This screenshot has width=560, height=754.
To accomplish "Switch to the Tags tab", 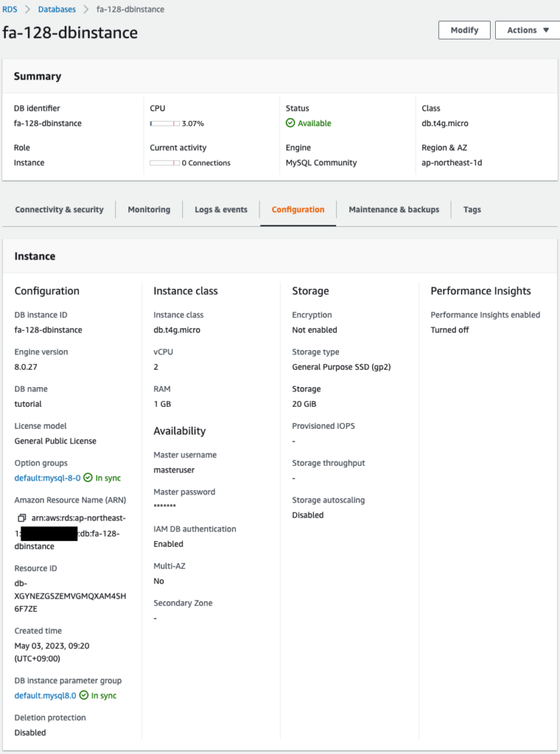I will pyautogui.click(x=472, y=209).
